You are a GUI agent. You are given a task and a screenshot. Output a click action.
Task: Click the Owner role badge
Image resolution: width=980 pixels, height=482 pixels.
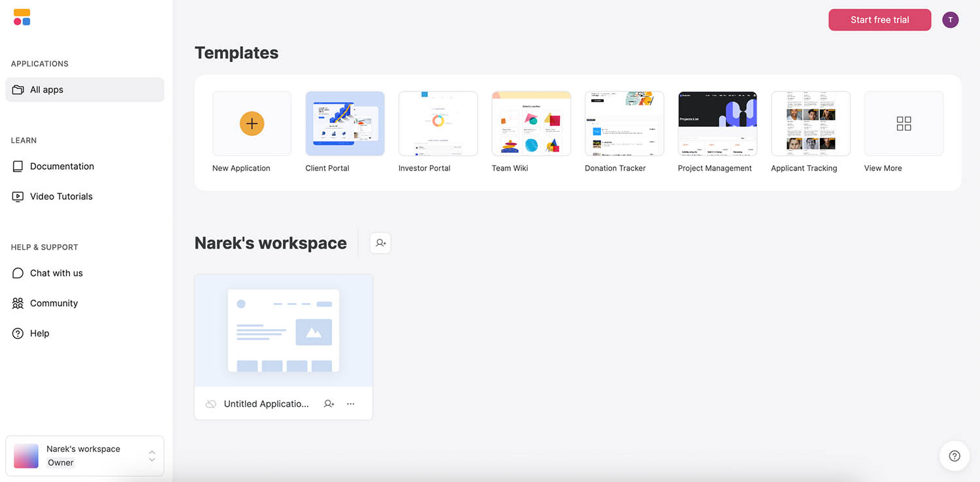[61, 463]
